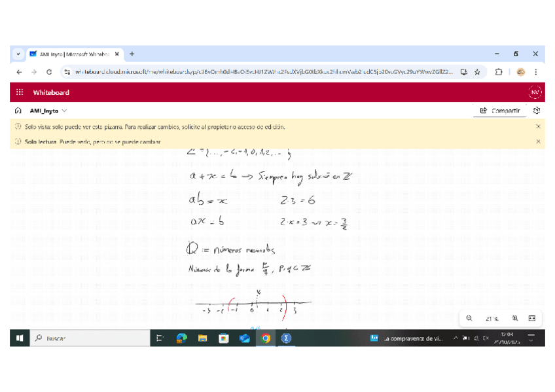The width and height of the screenshot is (555, 392).
Task: Click the whiteboard URL address field
Action: [264, 72]
